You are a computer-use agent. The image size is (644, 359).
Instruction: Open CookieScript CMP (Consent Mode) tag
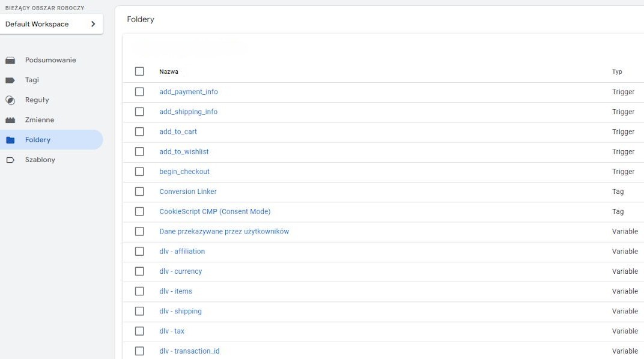click(215, 211)
